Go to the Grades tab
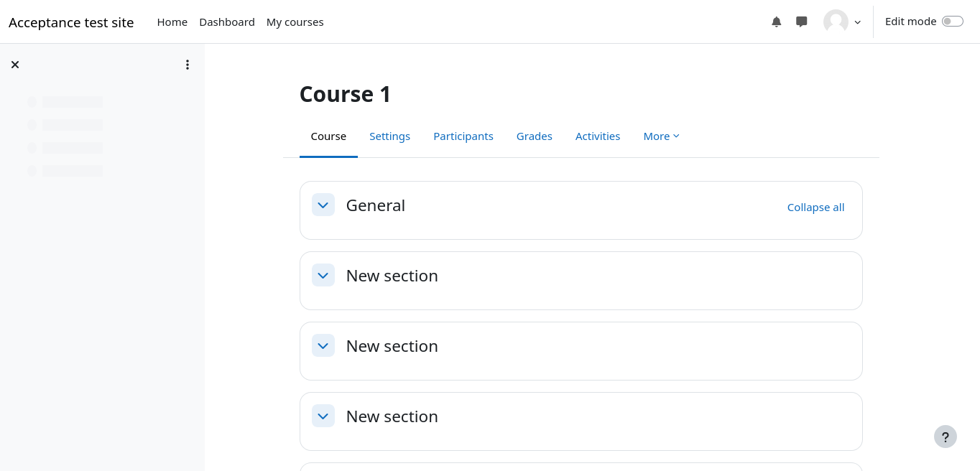 click(x=535, y=136)
